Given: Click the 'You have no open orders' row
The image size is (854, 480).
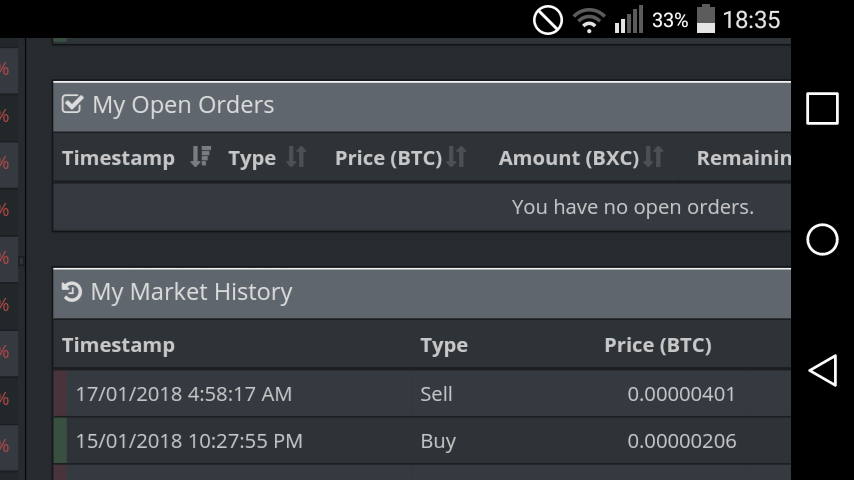Looking at the screenshot, I should 632,207.
